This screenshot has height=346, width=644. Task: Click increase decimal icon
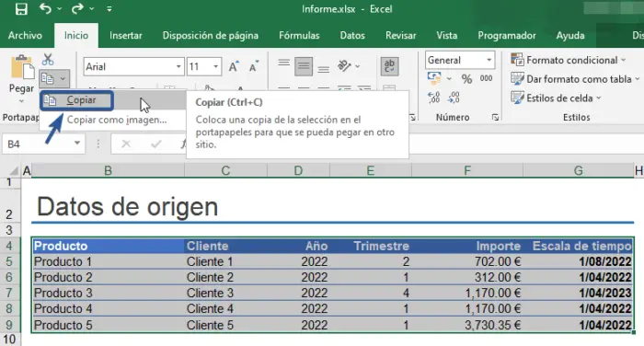pos(433,98)
